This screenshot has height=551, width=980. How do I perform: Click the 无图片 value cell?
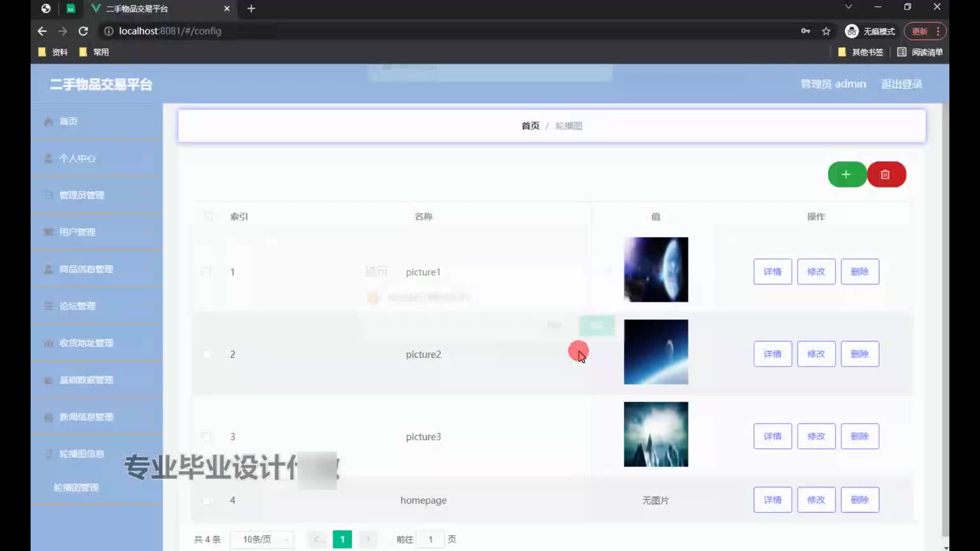[x=655, y=500]
